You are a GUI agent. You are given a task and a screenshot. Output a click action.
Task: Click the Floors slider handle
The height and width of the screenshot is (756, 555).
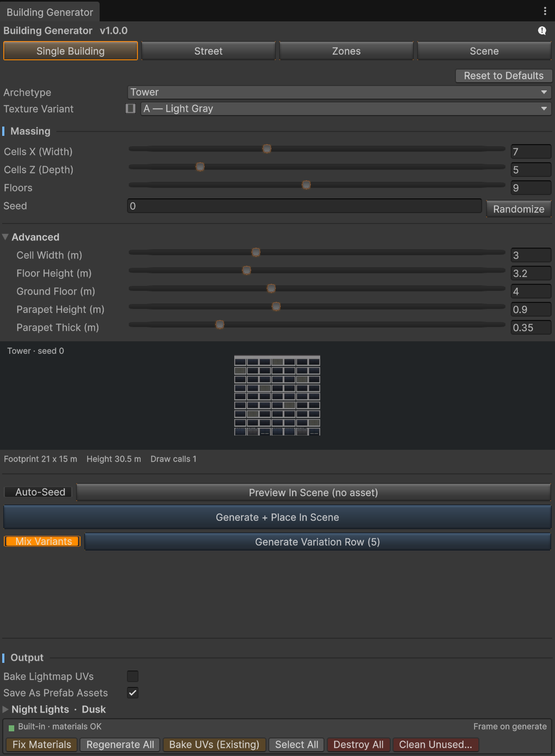[x=307, y=185]
